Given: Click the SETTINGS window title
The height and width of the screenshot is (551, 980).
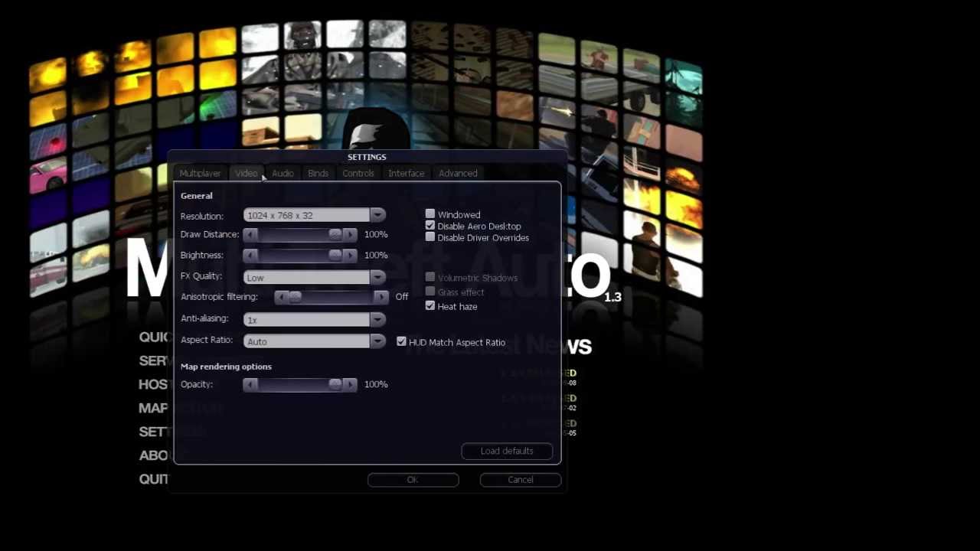Looking at the screenshot, I should [367, 157].
